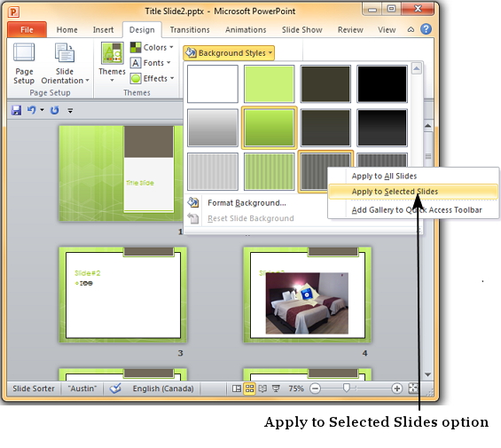Toggle the Background Styles dropdown
The width and height of the screenshot is (501, 448).
pyautogui.click(x=229, y=52)
